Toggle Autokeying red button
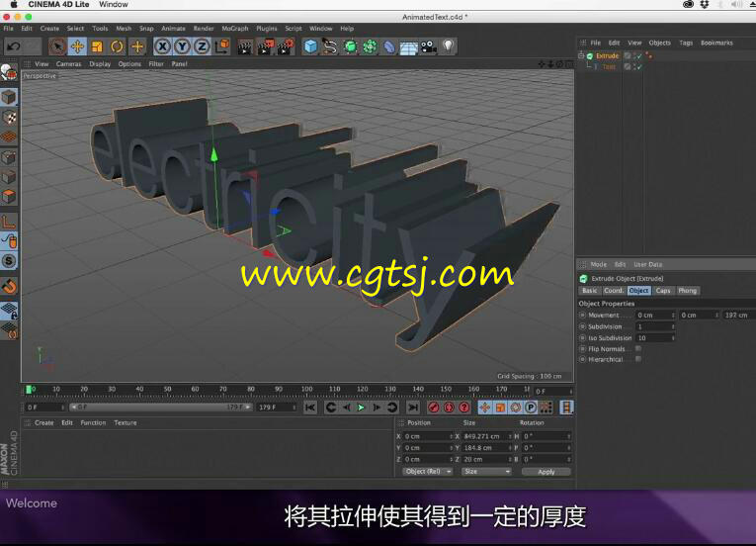 click(449, 408)
